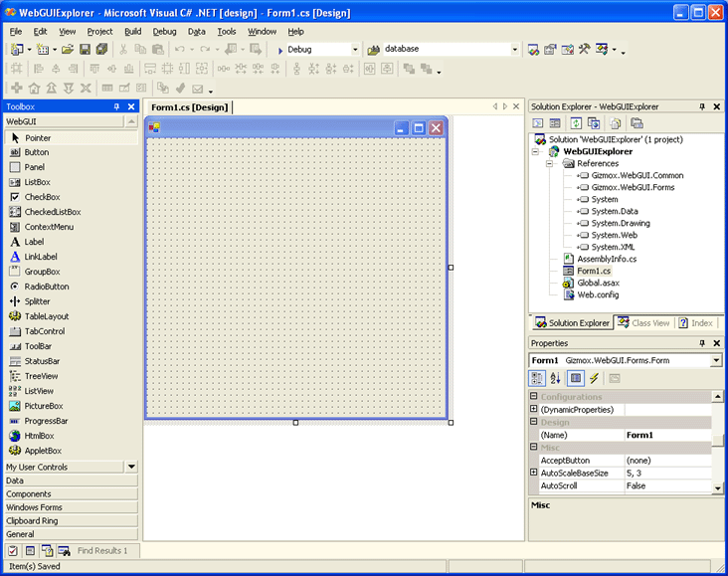The image size is (728, 576).
Task: Toggle auto-hide pin on Properties panel
Action: (x=702, y=343)
